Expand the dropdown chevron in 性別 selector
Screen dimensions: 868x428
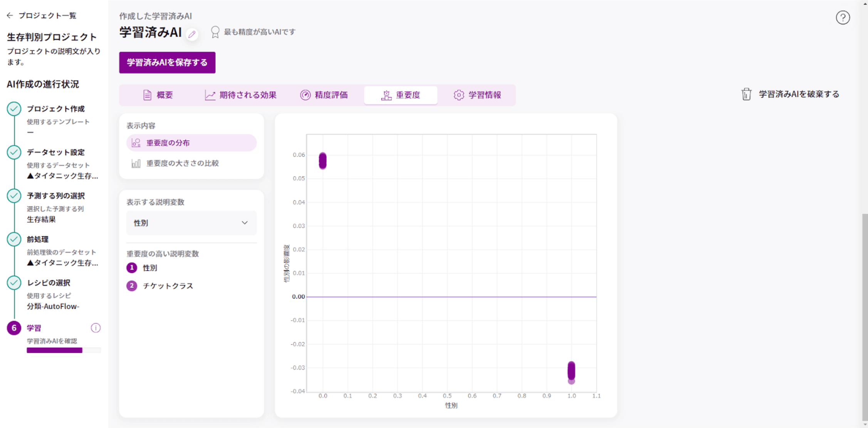coord(245,223)
